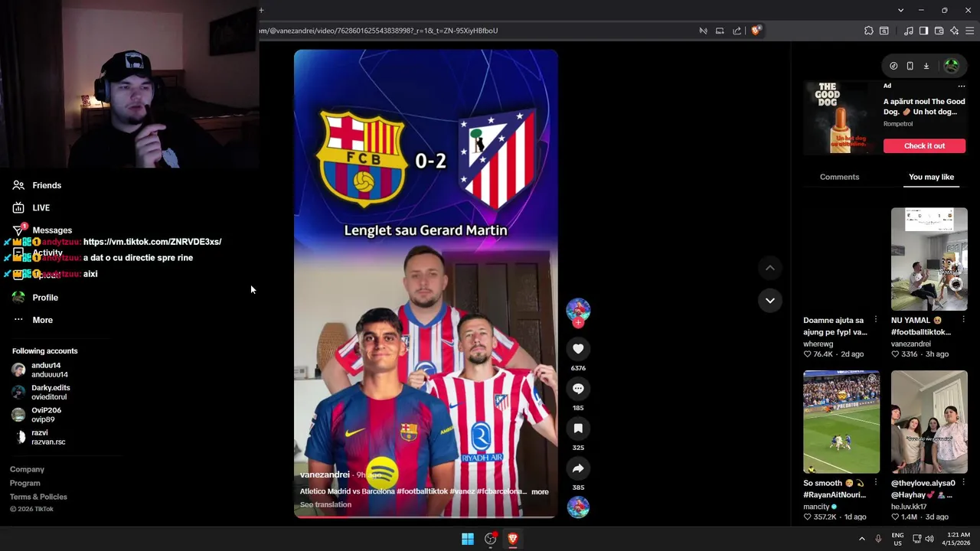Go to the previous video arrow
Screen dimensions: 980x551
pyautogui.click(x=770, y=268)
